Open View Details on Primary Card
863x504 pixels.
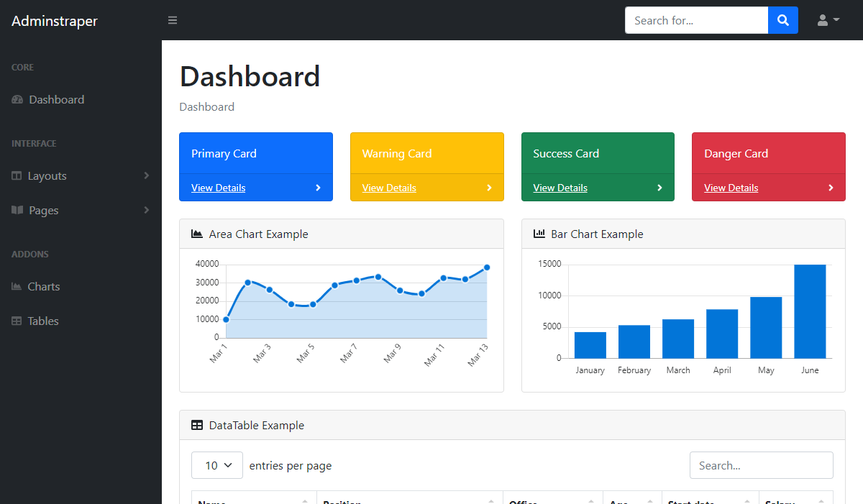click(x=218, y=188)
